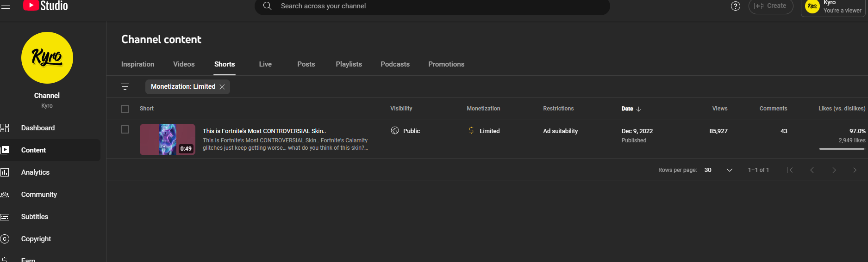Sort by the Views column header

[720, 109]
